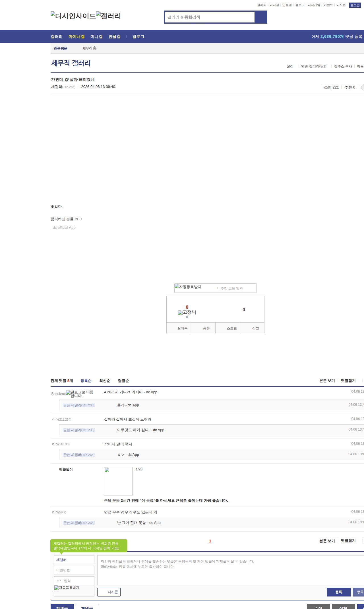This screenshot has width=364, height=609.
Task: Open 인물갤 in the blue navigation bar
Action: click(114, 37)
